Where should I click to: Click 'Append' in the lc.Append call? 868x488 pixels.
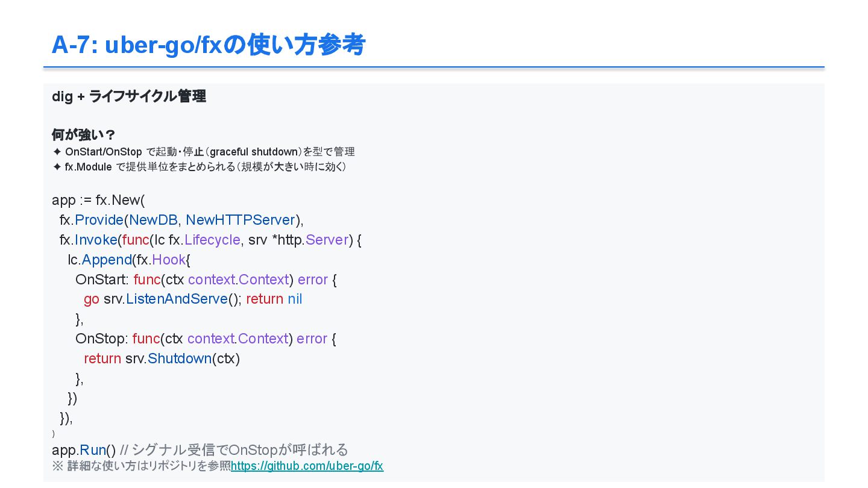[107, 260]
